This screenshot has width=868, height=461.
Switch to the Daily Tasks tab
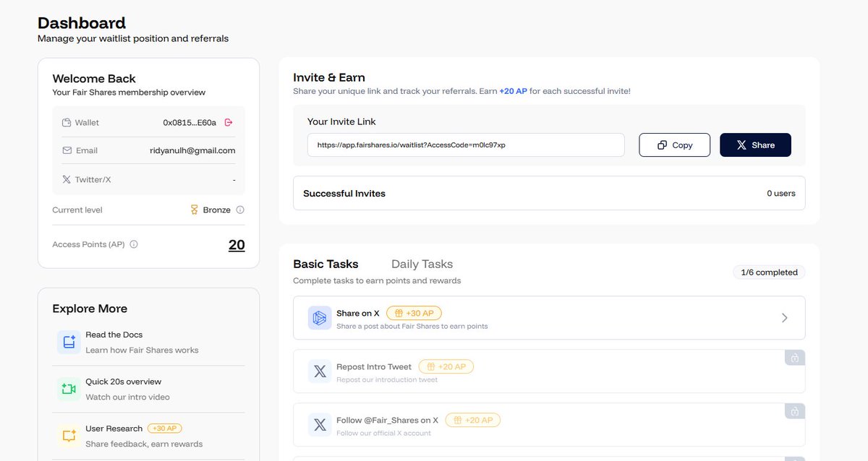tap(422, 263)
